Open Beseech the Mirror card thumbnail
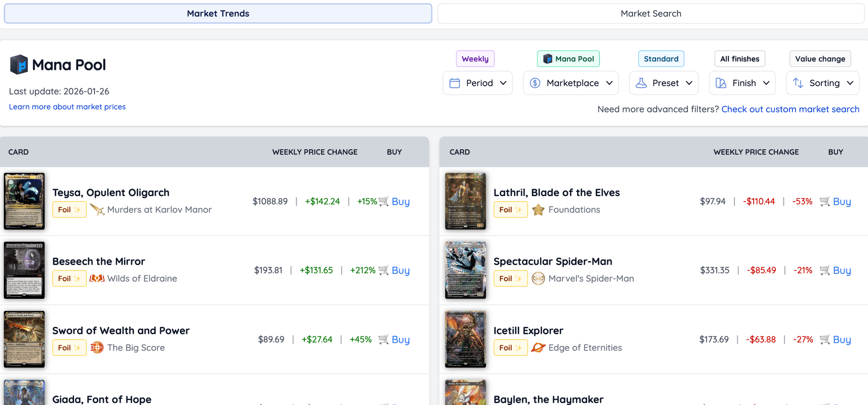 24,270
